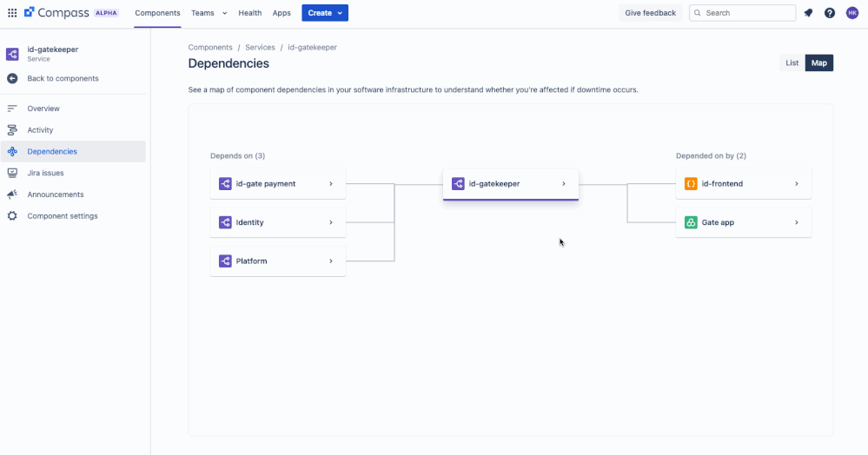Select Overview in the sidebar
Screen dimensions: 868x455
coord(73,109)
